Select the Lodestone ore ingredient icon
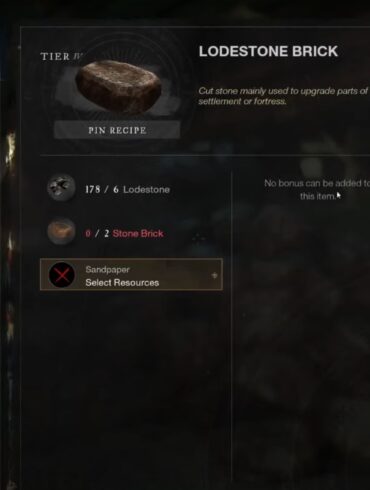This screenshot has width=370, height=490. 61,188
